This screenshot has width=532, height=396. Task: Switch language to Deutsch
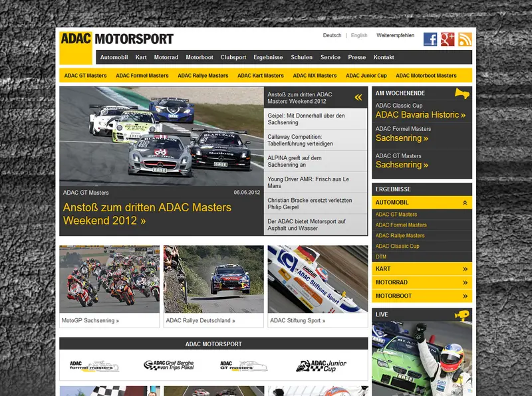[332, 35]
